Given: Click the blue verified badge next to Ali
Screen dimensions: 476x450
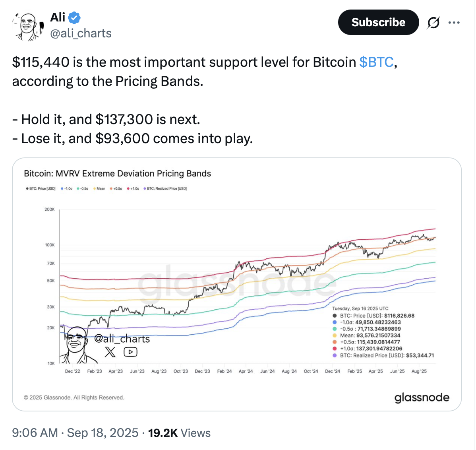Looking at the screenshot, I should (x=74, y=17).
